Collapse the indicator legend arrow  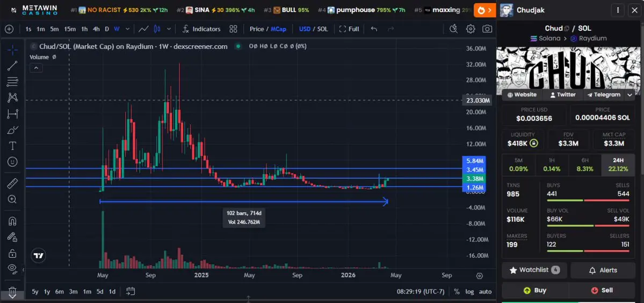(36, 68)
